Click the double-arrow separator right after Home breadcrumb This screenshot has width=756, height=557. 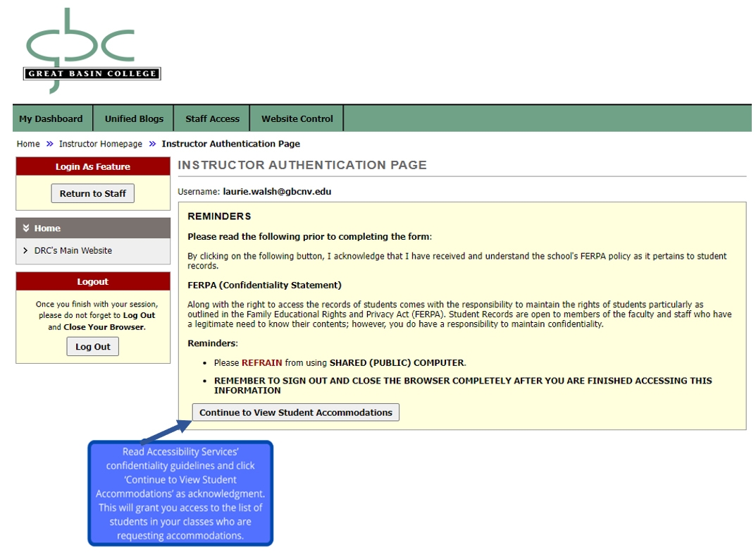point(49,144)
